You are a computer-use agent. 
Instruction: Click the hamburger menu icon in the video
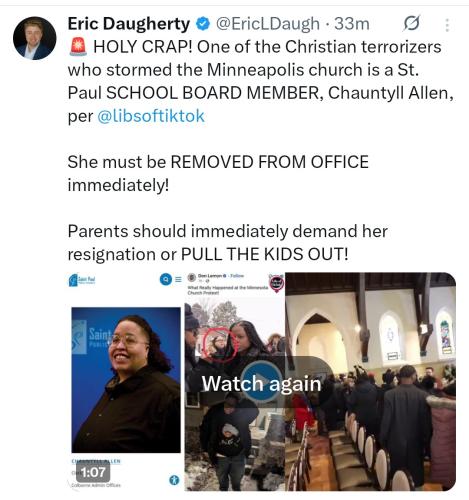178,279
